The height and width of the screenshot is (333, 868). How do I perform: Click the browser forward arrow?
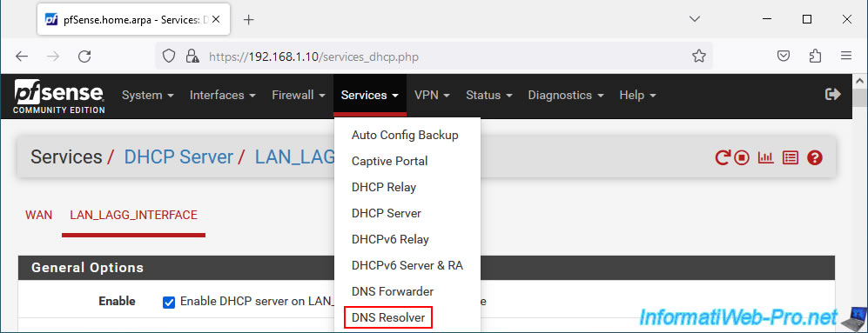53,56
